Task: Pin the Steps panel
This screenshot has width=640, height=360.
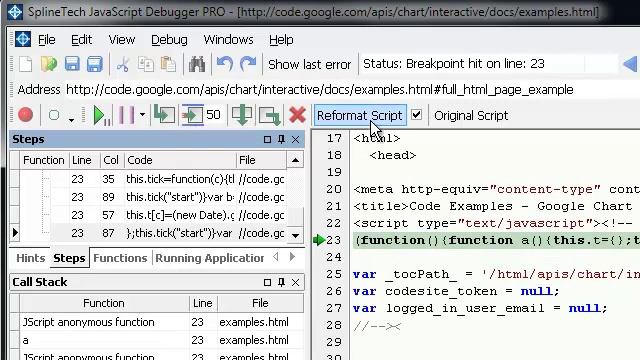Action: 281,140
